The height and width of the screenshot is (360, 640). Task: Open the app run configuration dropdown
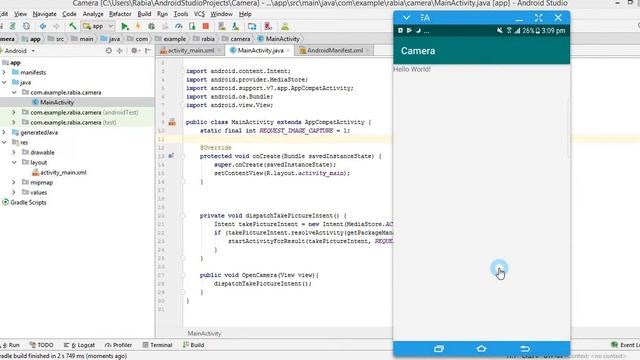(98, 26)
